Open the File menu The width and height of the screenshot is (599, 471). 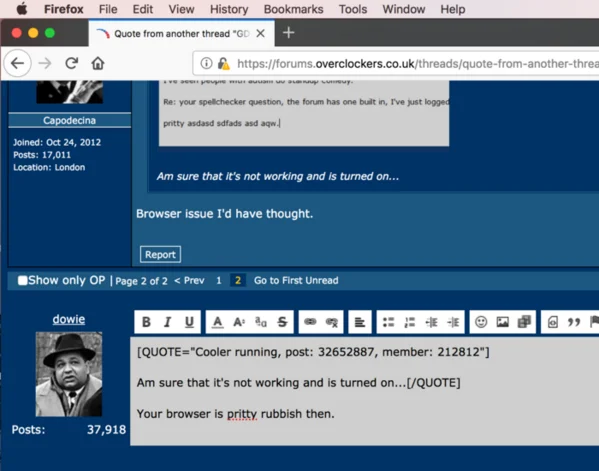tap(108, 9)
